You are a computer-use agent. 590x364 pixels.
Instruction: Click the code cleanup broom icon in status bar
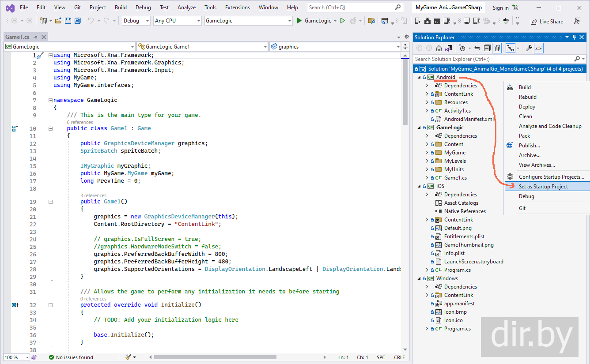[129, 357]
